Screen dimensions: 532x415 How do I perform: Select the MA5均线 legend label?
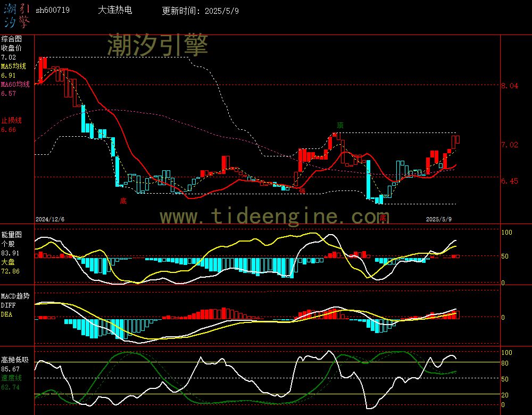(x=14, y=66)
